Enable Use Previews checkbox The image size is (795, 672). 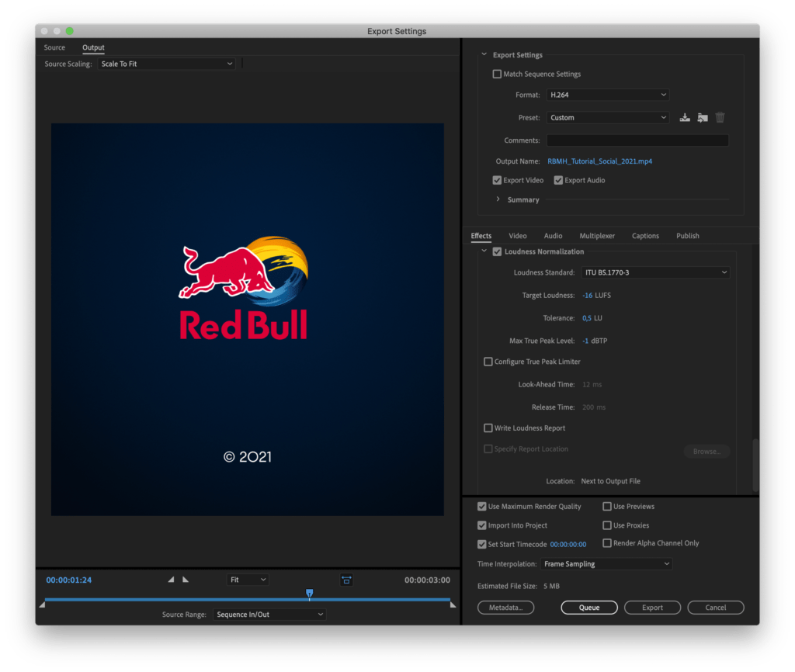607,506
